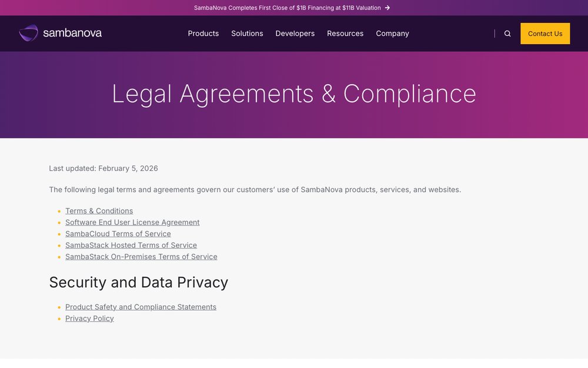Click the Security and Data Privacy heading
The width and height of the screenshot is (588, 368).
138,283
